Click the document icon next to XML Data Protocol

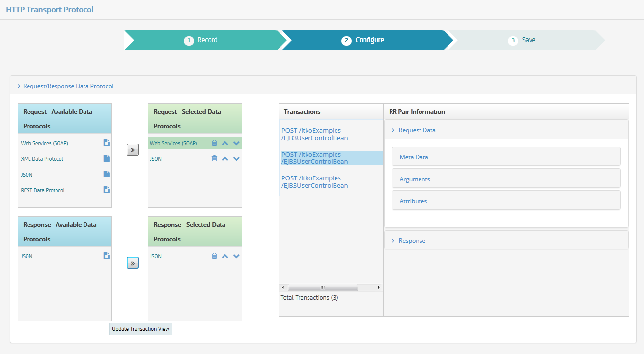[x=106, y=158]
